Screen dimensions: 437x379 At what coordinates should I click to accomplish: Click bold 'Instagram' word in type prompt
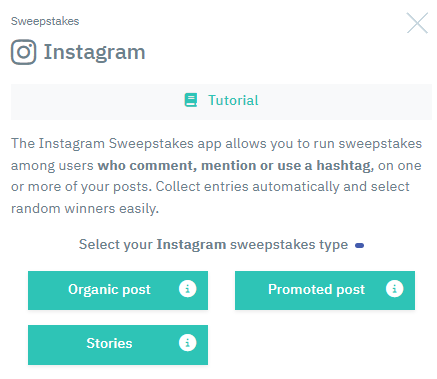pos(191,245)
